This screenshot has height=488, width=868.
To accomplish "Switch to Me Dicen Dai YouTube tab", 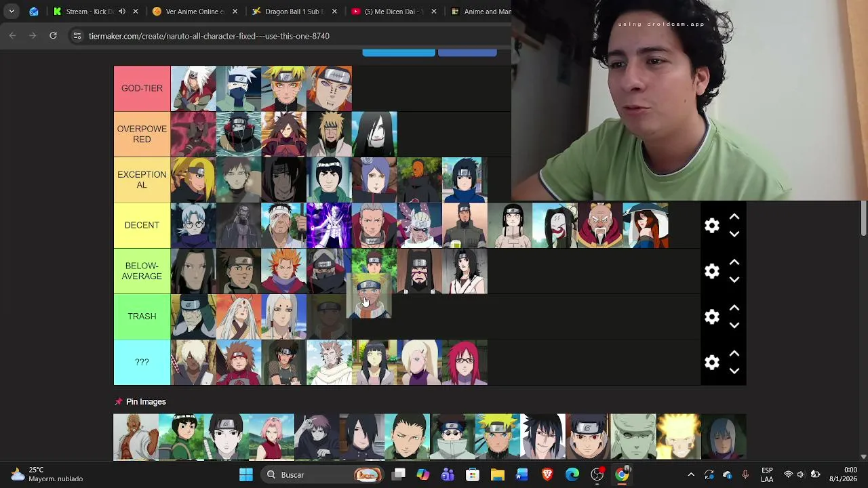I will coord(394,12).
